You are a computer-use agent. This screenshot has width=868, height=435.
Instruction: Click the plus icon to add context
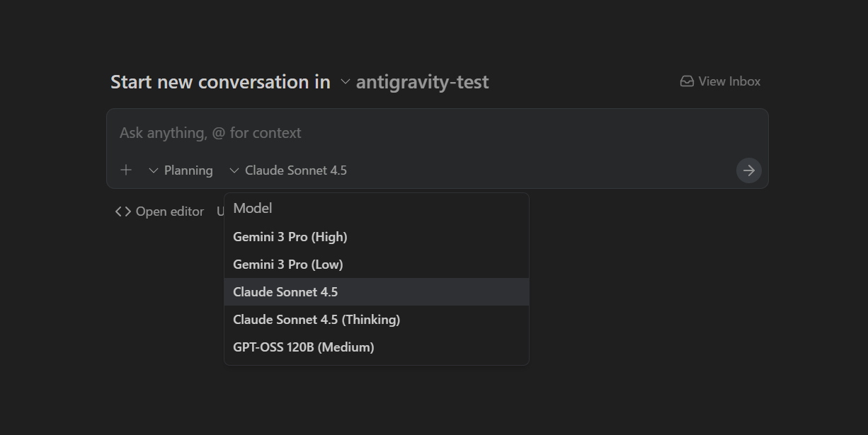click(x=126, y=170)
